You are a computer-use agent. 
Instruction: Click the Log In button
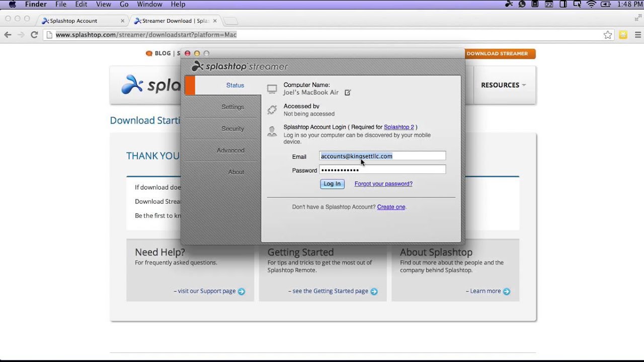(332, 184)
